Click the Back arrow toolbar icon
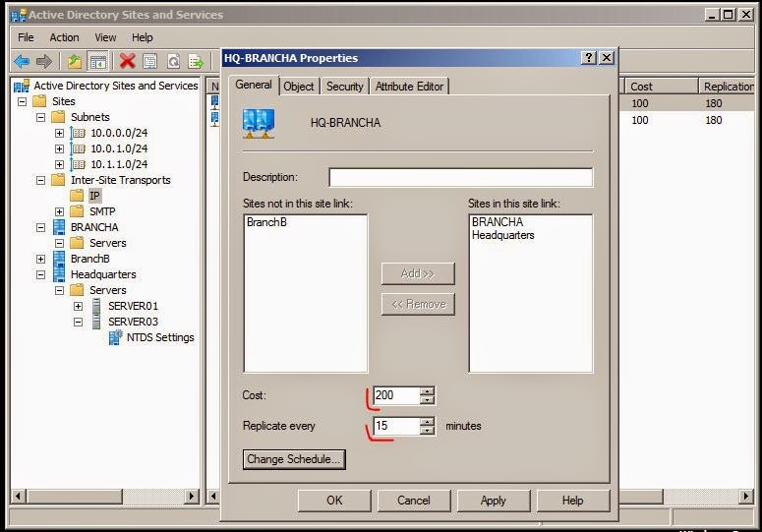The image size is (762, 532). pos(22,61)
